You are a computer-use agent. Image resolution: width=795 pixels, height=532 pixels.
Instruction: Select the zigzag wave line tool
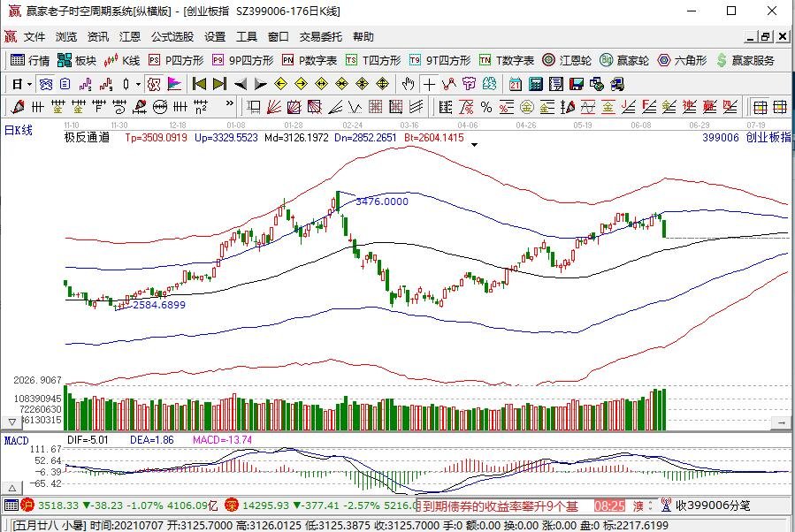(355, 107)
